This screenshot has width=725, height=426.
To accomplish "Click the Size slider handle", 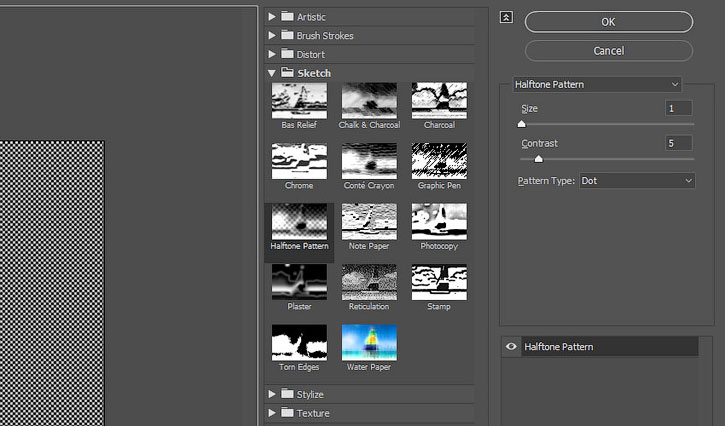I will [522, 124].
